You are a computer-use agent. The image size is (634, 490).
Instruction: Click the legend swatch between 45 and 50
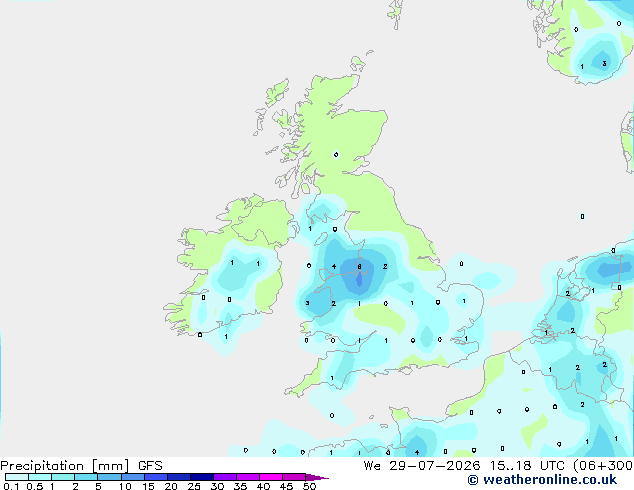294,477
